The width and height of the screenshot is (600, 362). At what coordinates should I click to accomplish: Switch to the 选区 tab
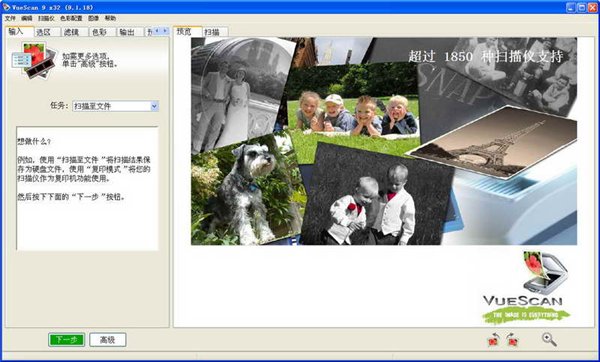[x=44, y=32]
